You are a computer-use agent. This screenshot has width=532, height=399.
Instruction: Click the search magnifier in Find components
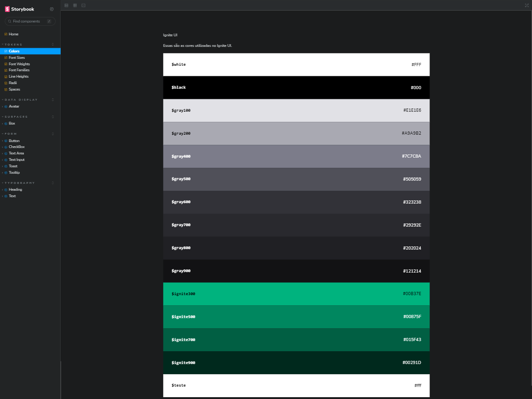(10, 21)
